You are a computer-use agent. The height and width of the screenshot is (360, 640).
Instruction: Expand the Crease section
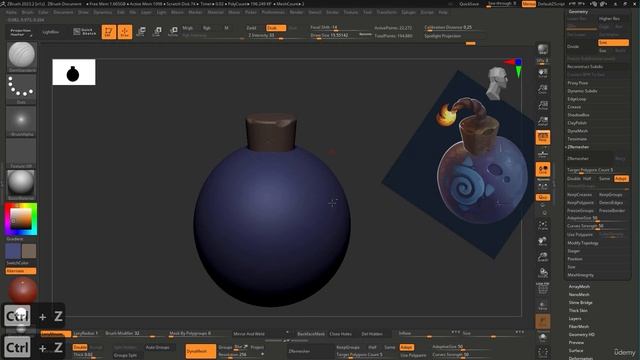pyautogui.click(x=574, y=107)
